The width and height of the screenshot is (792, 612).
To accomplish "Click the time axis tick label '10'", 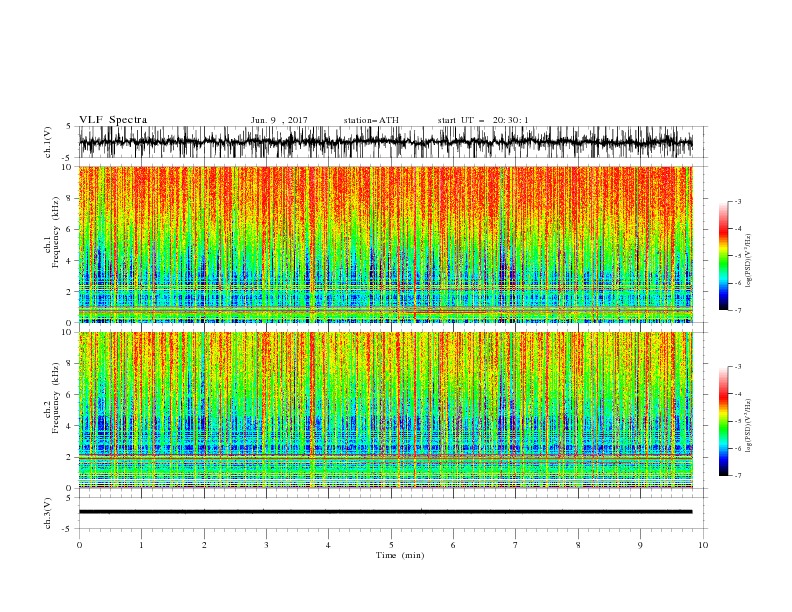I will pyautogui.click(x=703, y=545).
